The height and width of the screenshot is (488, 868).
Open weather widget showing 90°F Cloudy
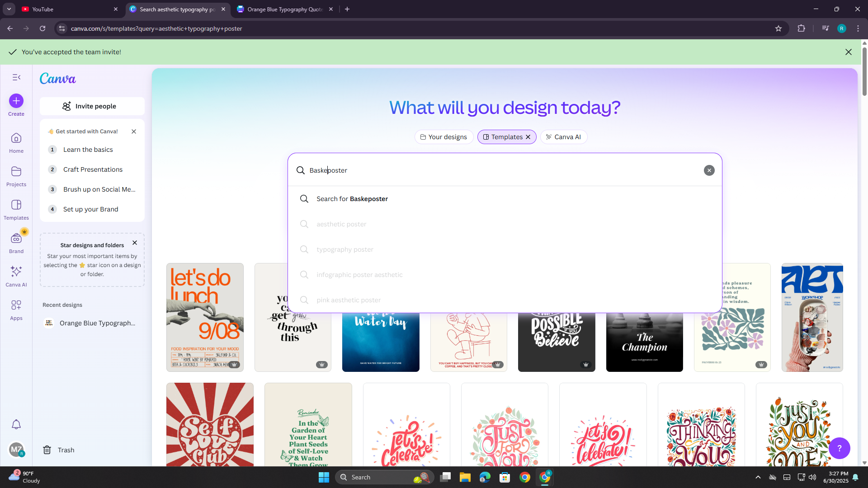click(25, 477)
